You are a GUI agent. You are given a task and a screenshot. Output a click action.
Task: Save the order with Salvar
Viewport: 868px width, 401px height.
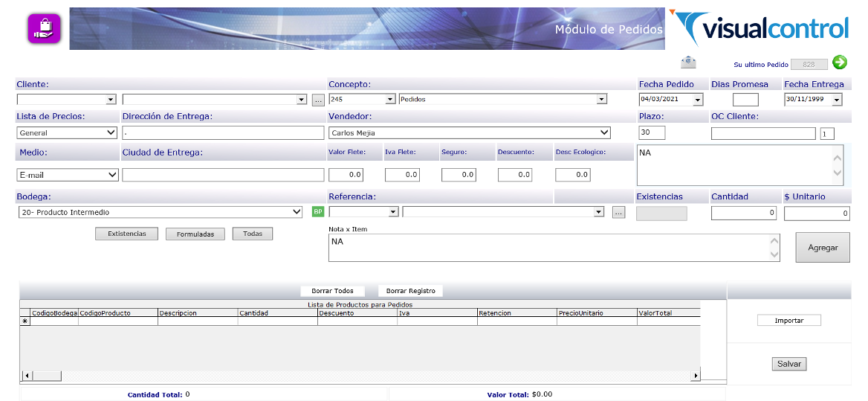(x=788, y=364)
